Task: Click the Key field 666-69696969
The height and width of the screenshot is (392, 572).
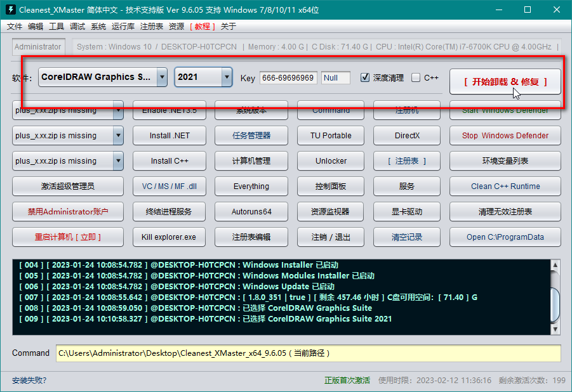Action: (288, 77)
